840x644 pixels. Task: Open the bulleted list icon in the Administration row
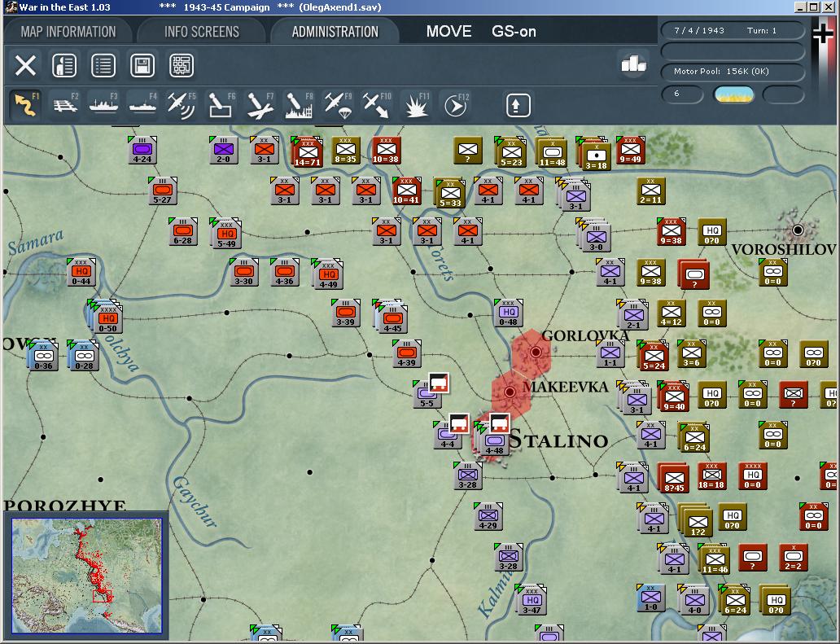tap(103, 66)
